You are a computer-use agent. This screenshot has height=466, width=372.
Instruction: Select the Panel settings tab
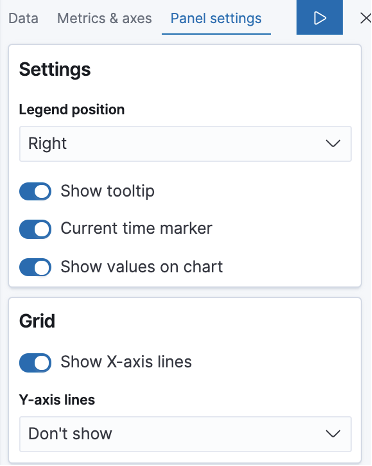click(x=216, y=18)
